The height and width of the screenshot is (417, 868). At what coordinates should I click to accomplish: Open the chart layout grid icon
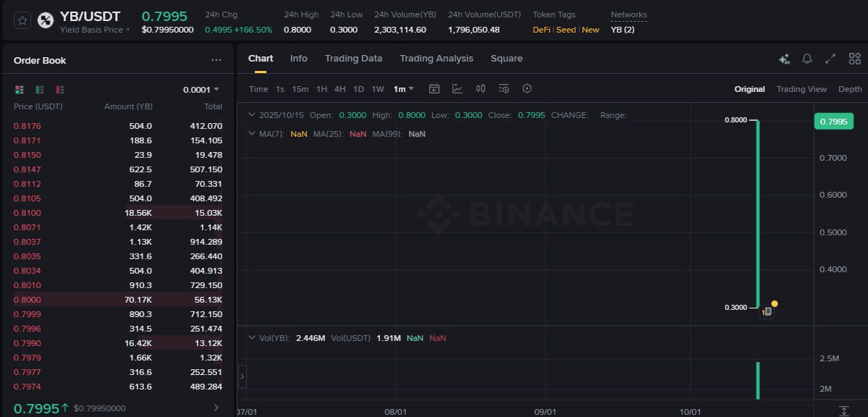(x=855, y=59)
